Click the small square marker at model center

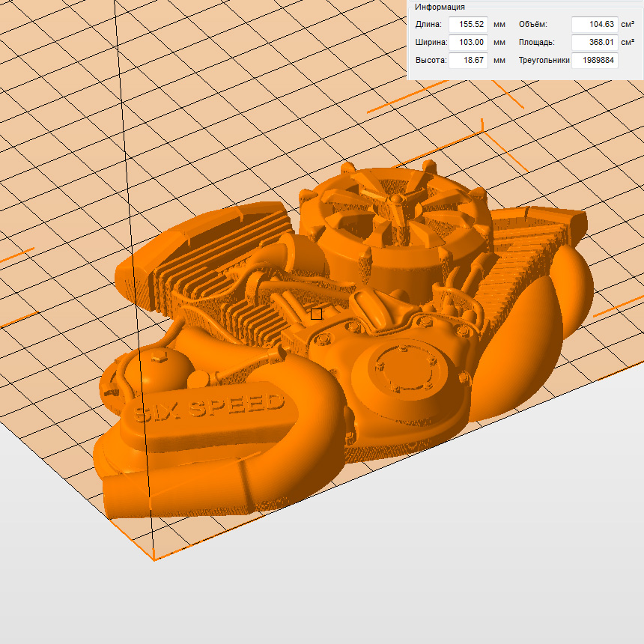(316, 315)
